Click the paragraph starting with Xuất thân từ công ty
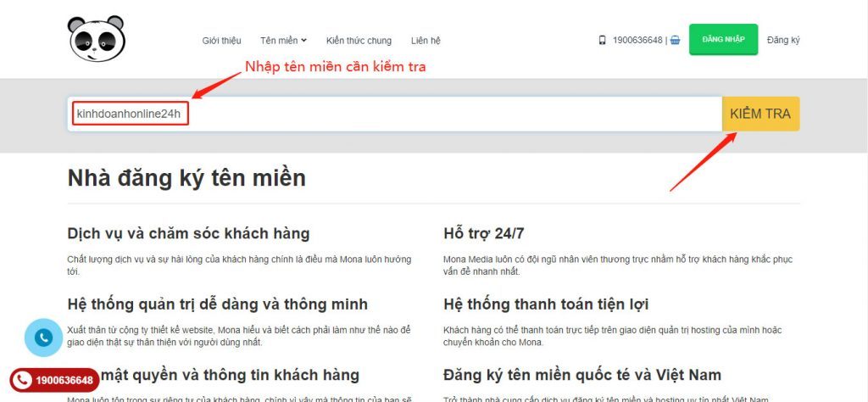Viewport: 868px width, 402px height. tap(238, 336)
